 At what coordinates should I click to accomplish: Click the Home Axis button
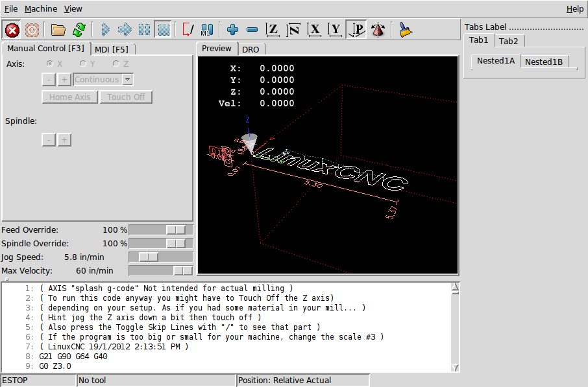(69, 97)
